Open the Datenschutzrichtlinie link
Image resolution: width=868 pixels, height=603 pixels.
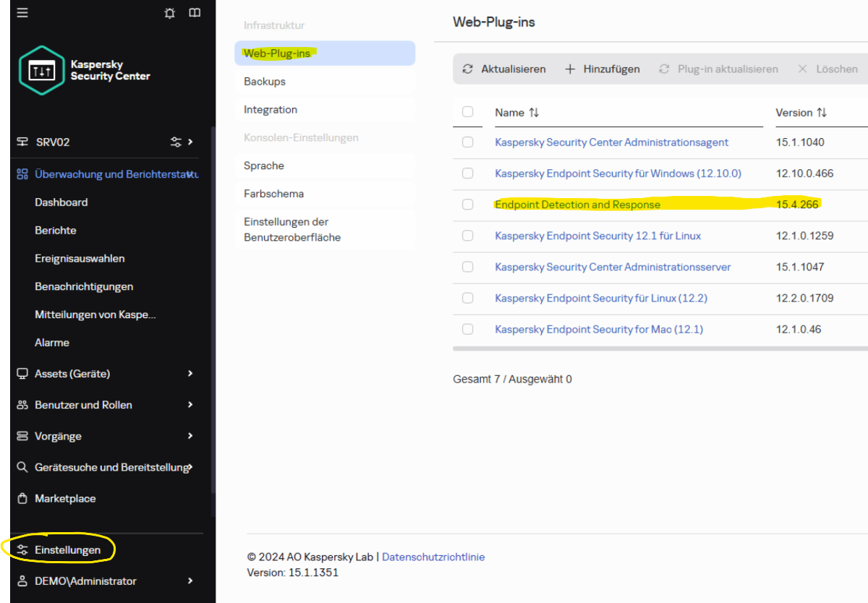[x=433, y=557]
